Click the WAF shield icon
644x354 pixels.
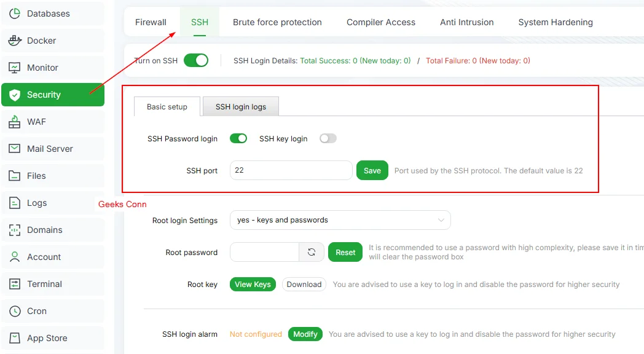point(17,122)
